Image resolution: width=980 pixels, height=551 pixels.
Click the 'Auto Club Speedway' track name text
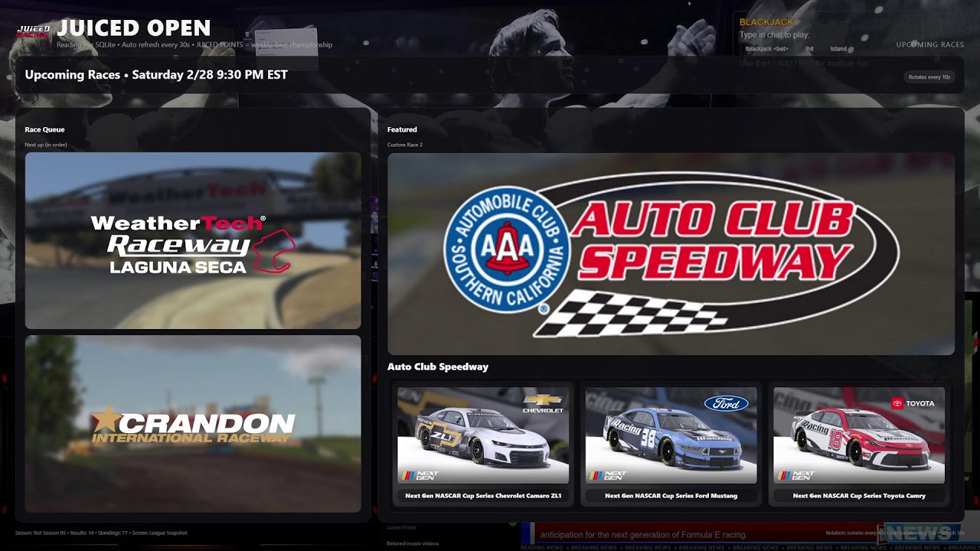pos(438,367)
